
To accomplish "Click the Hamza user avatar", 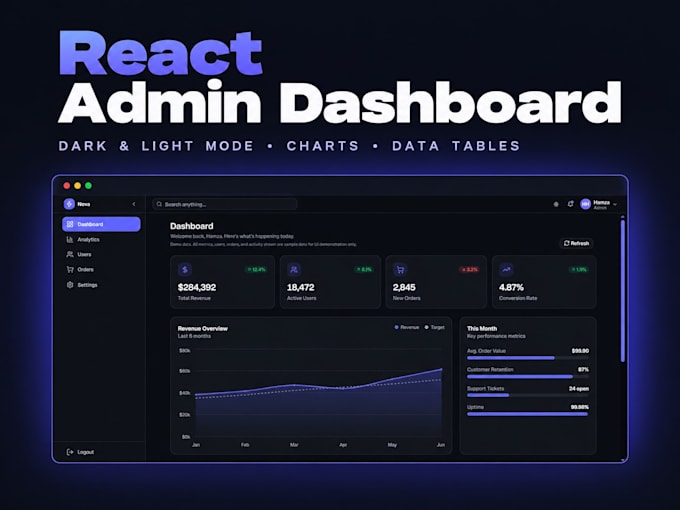I will point(585,204).
